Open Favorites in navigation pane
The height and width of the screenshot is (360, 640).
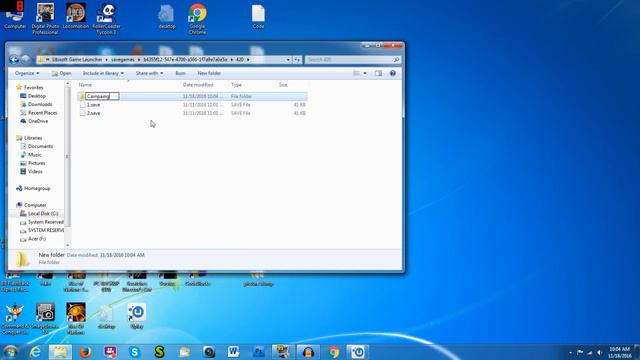coord(33,87)
